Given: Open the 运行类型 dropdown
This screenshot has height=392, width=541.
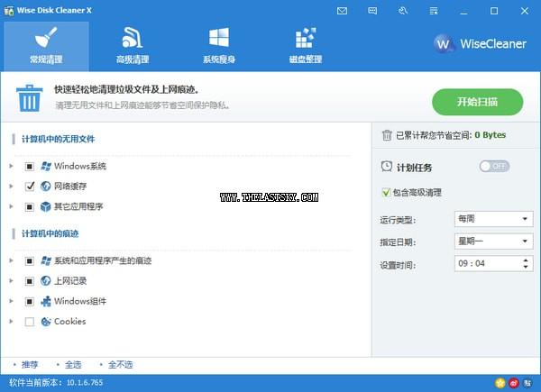Looking at the screenshot, I should click(x=494, y=219).
